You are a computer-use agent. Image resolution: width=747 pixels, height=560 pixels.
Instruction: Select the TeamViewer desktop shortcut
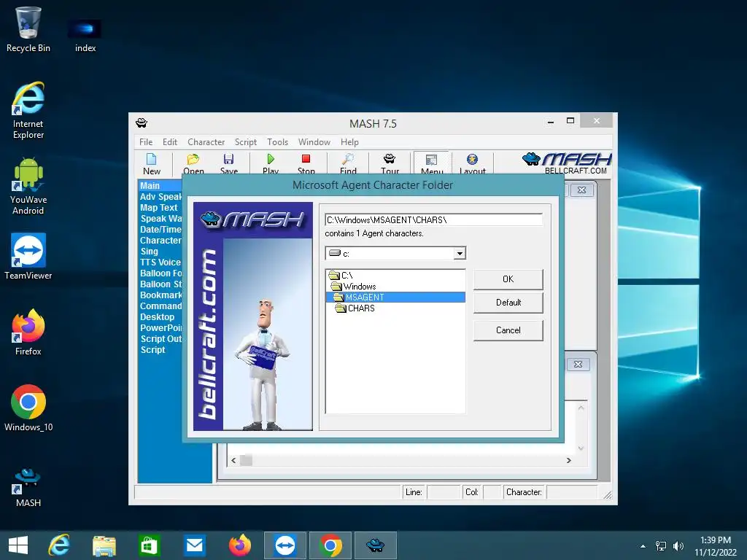click(x=28, y=256)
